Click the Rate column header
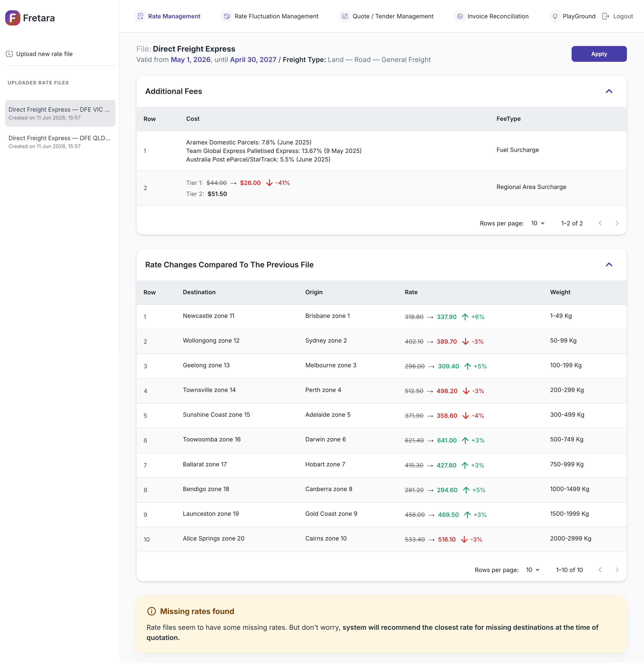644x663 pixels. pyautogui.click(x=411, y=292)
